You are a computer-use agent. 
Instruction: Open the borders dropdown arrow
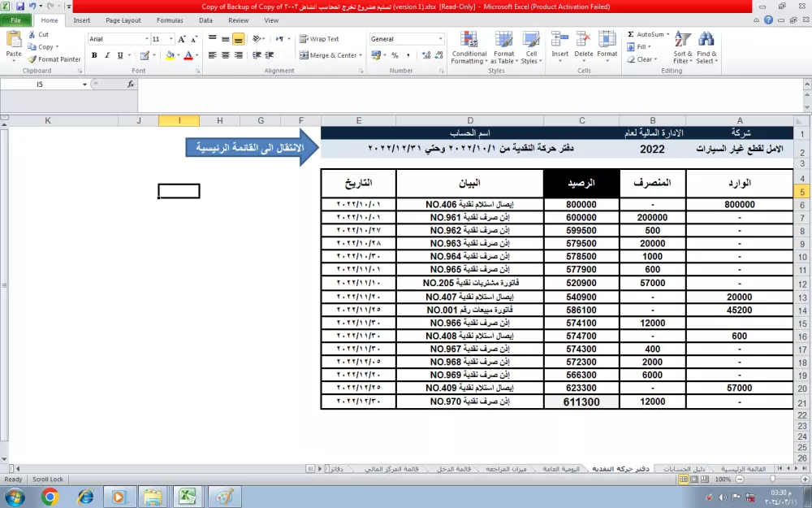(153, 55)
